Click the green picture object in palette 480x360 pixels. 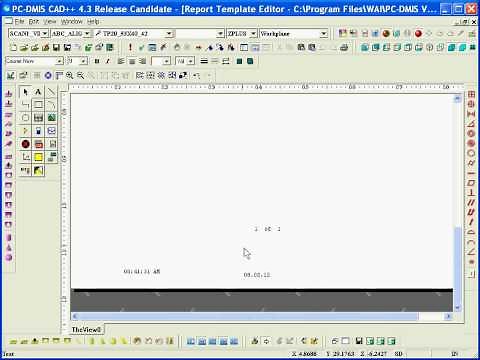[51, 118]
